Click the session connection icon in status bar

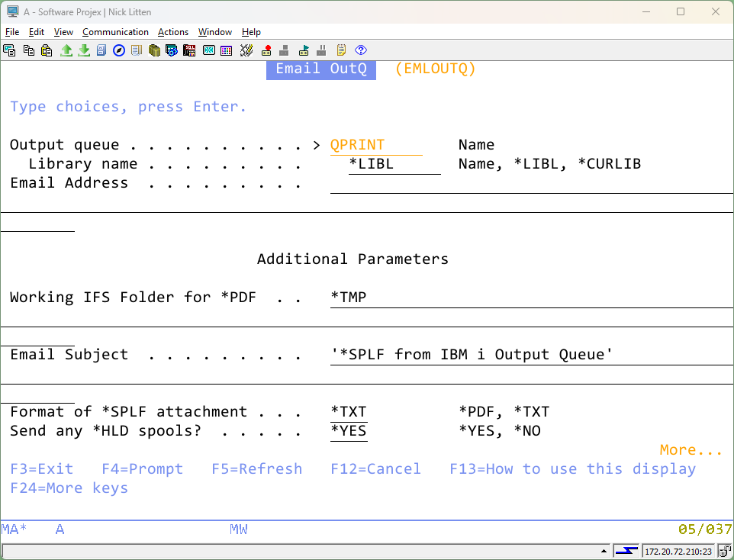coord(725,551)
